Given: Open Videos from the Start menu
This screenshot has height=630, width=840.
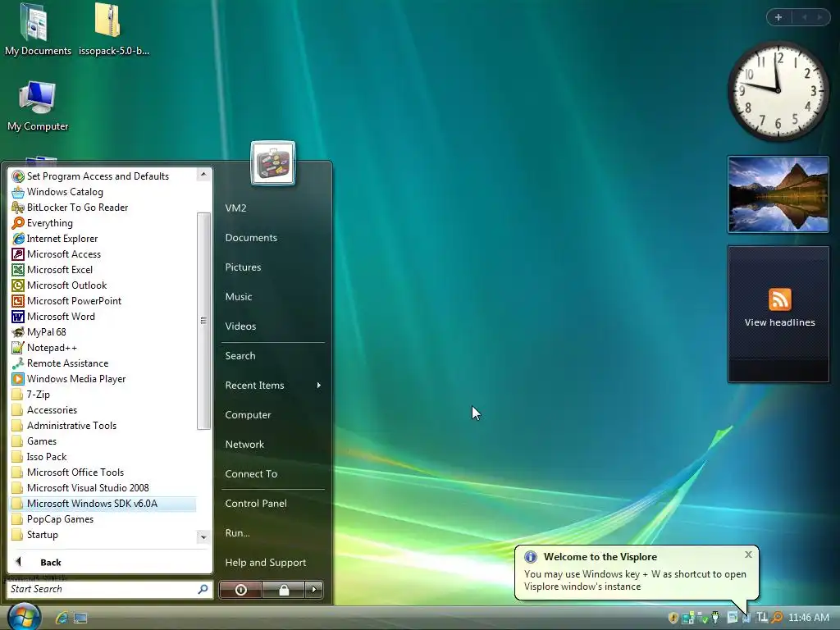Looking at the screenshot, I should coord(273,326).
